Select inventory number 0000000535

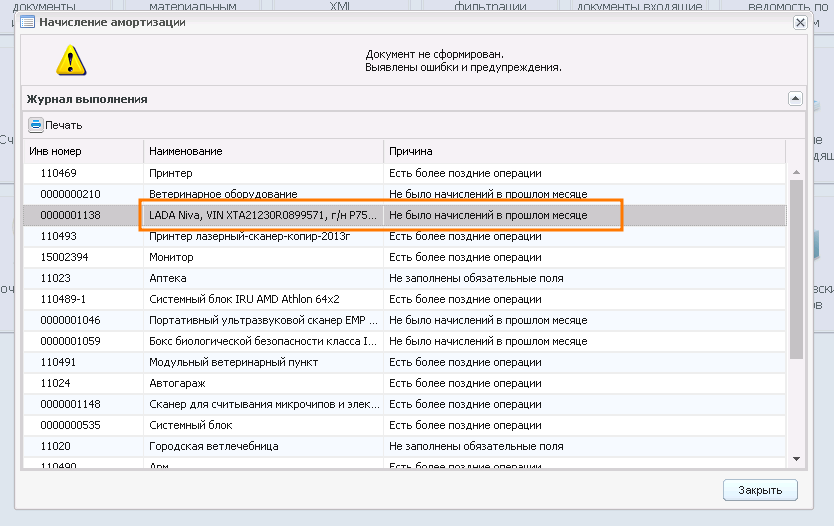(x=70, y=425)
